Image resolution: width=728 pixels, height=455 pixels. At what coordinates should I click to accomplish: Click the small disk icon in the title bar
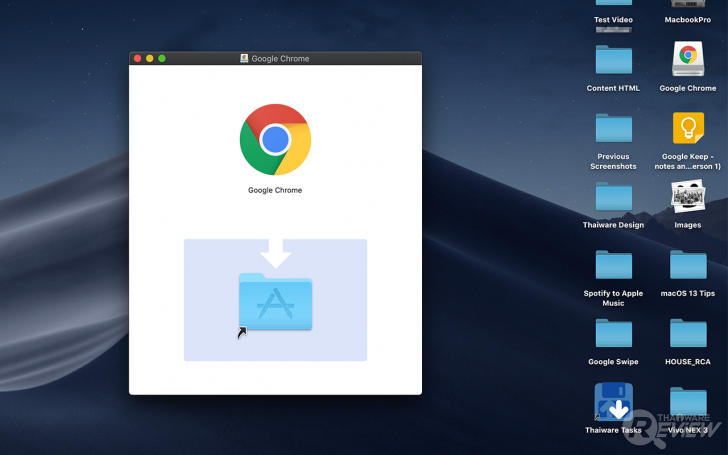(244, 58)
